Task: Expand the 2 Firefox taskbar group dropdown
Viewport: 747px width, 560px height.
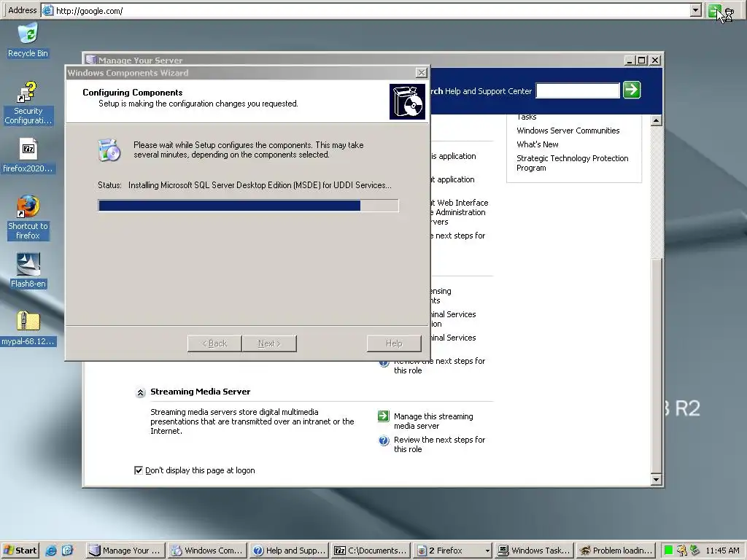Action: [487, 551]
